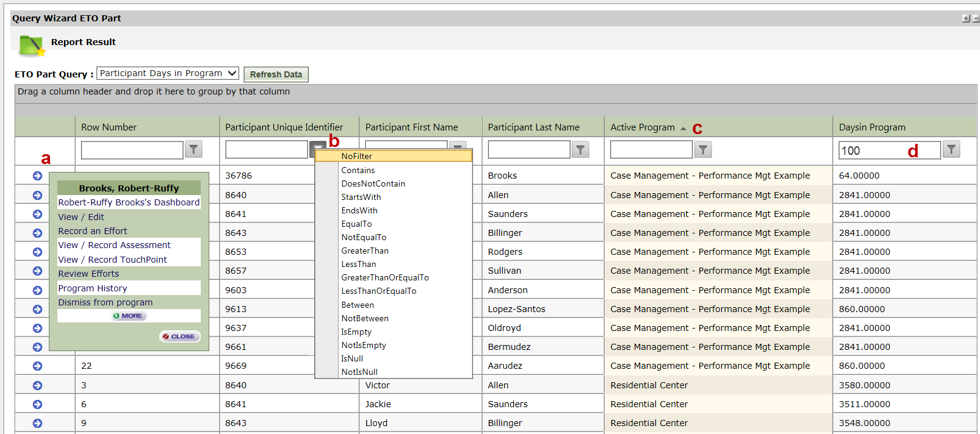The height and width of the screenshot is (434, 980).
Task: Sort by Participant Last Name header
Action: point(534,127)
